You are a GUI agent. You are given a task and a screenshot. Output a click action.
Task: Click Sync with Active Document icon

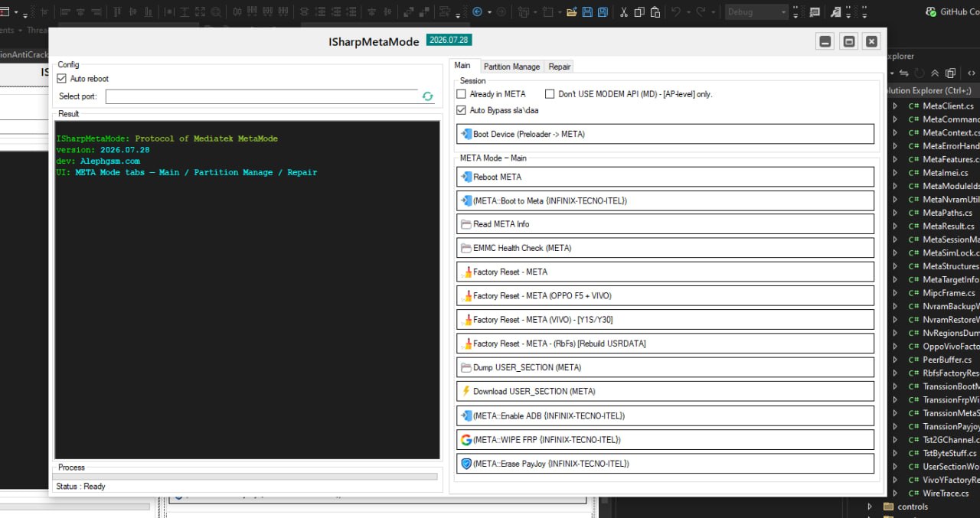click(x=904, y=73)
